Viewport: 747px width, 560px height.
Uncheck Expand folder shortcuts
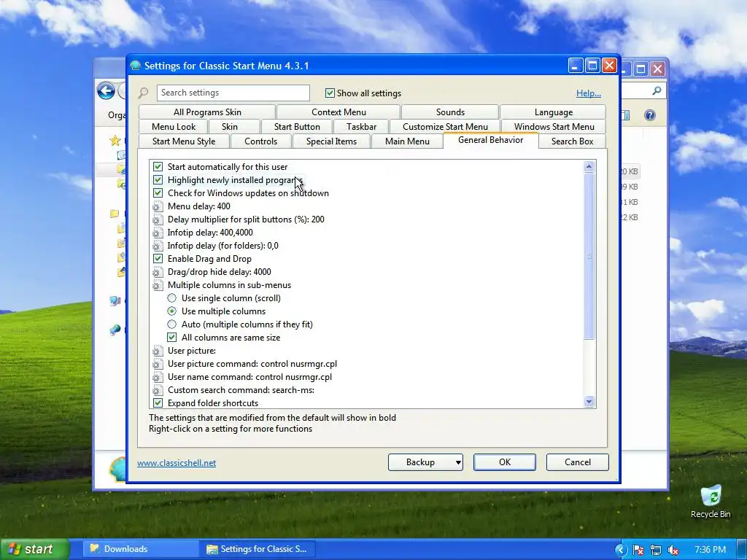pyautogui.click(x=158, y=402)
